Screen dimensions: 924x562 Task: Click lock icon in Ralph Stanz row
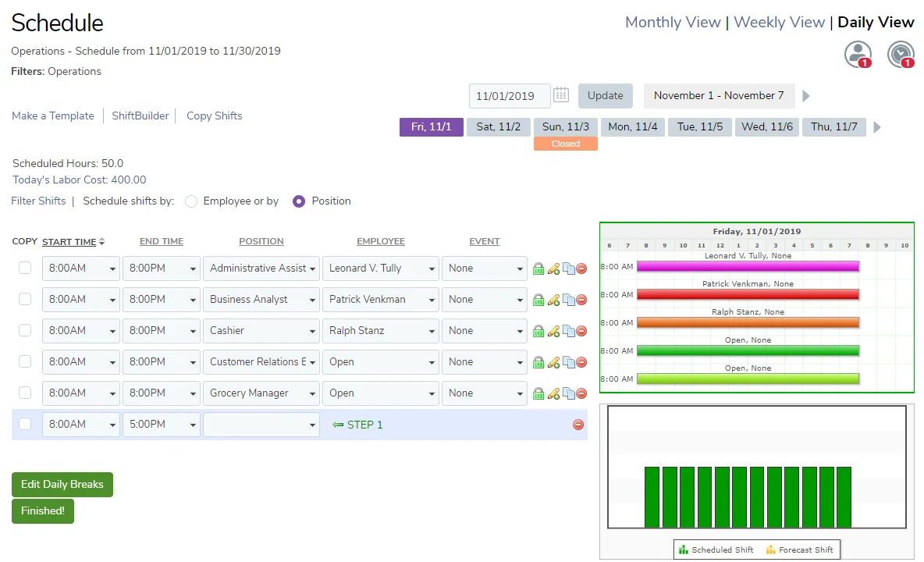point(538,331)
